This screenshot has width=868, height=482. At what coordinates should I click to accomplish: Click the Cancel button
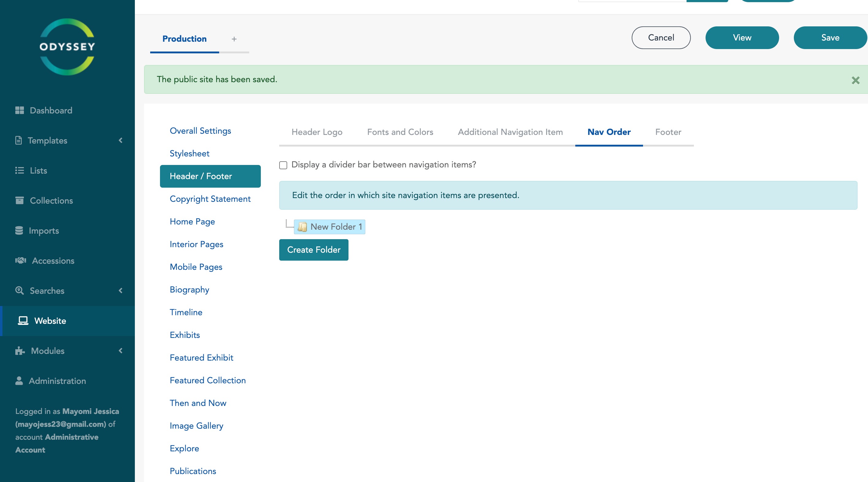661,37
